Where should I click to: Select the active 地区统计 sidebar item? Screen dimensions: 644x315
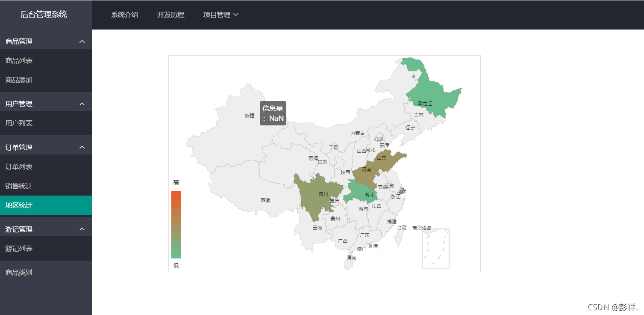[x=46, y=205]
